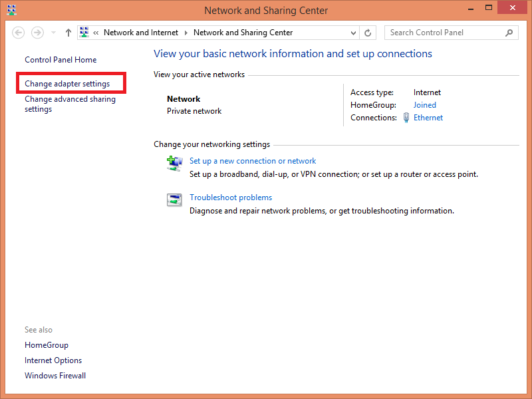This screenshot has width=532, height=399.
Task: Open Change adapter settings
Action: click(x=67, y=84)
